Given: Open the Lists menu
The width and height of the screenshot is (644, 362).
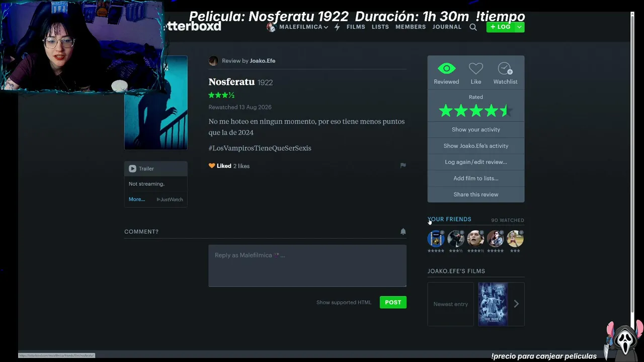Looking at the screenshot, I should 380,27.
